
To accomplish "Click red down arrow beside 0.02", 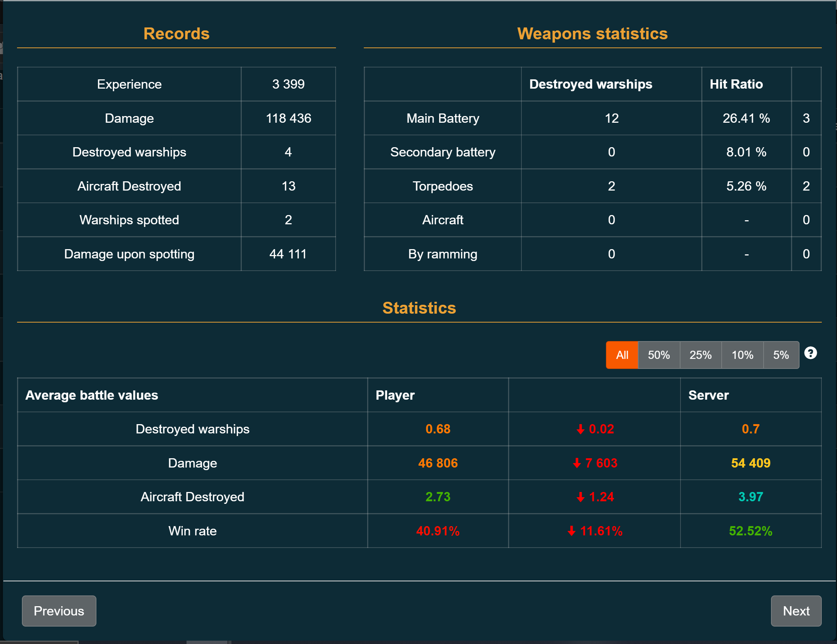I will (580, 429).
